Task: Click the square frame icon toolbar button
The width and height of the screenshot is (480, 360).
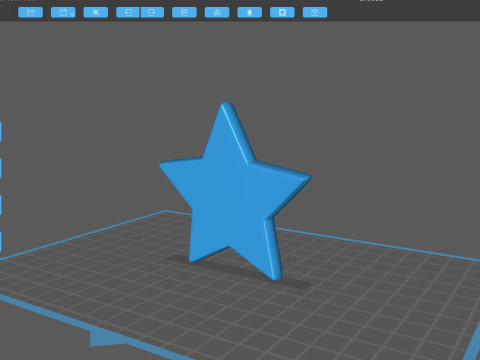Action: [282, 12]
